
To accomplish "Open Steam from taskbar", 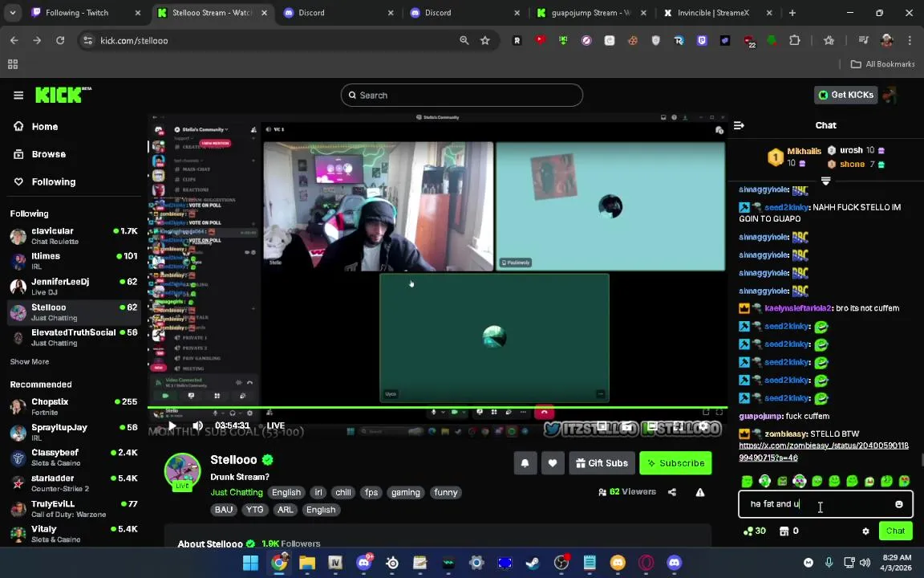I will (x=533, y=563).
